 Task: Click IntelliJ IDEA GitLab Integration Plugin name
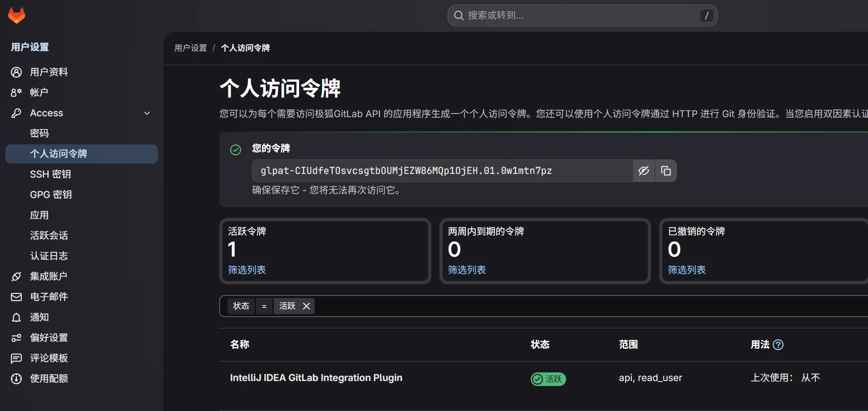316,378
